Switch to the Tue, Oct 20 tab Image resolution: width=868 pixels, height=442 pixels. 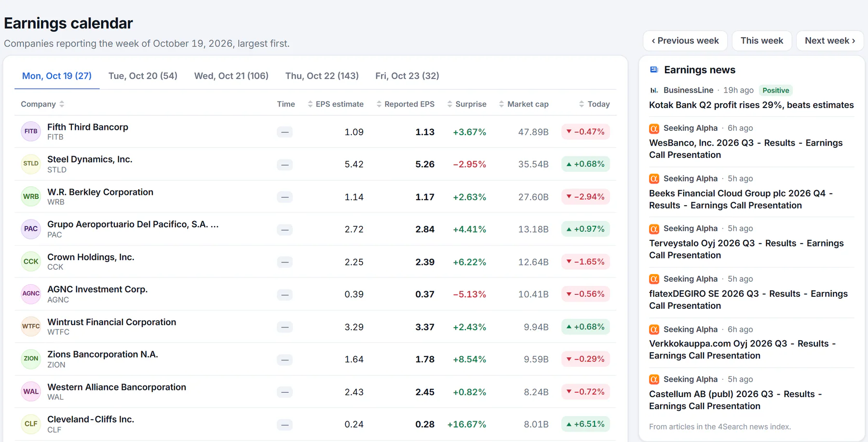click(x=143, y=76)
